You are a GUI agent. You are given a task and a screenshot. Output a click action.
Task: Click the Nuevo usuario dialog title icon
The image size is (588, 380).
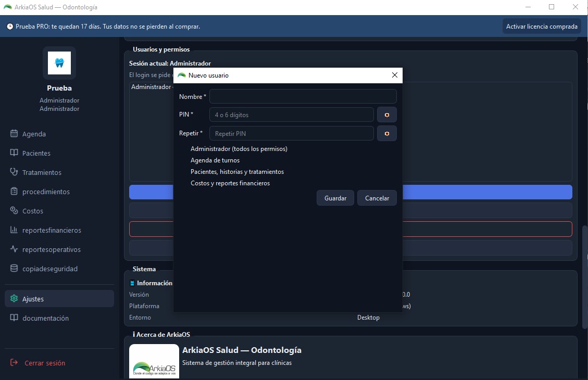tap(181, 75)
